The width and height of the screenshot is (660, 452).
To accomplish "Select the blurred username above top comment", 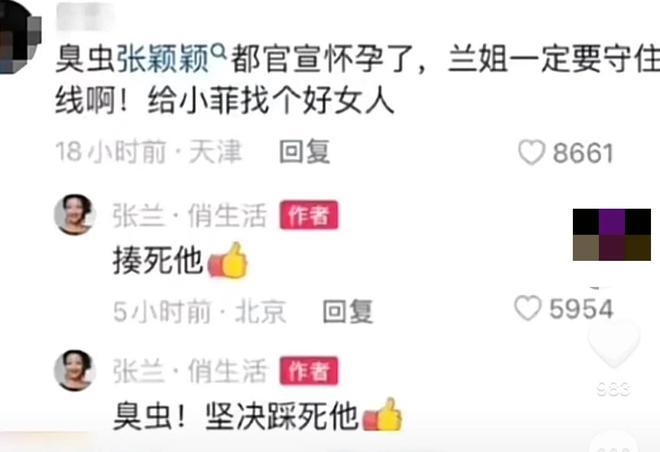I will [85, 16].
